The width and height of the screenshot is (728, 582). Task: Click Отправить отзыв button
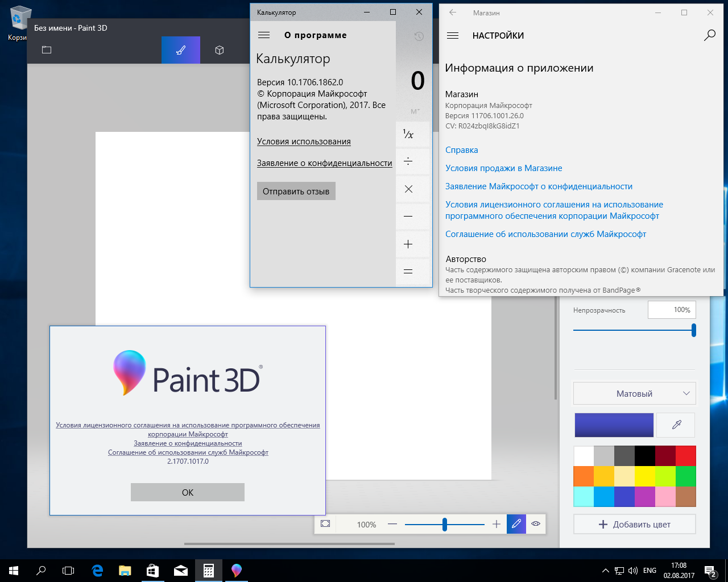[296, 191]
